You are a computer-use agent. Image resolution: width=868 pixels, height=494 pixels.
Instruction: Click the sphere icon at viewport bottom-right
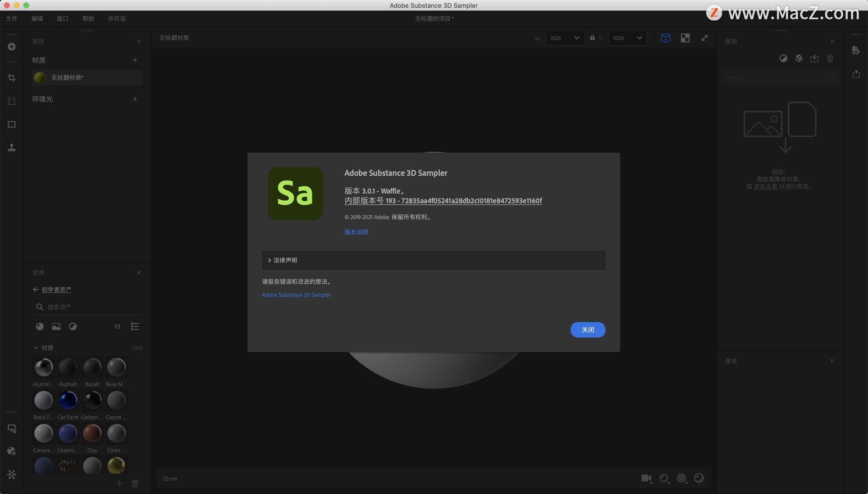coord(699,478)
